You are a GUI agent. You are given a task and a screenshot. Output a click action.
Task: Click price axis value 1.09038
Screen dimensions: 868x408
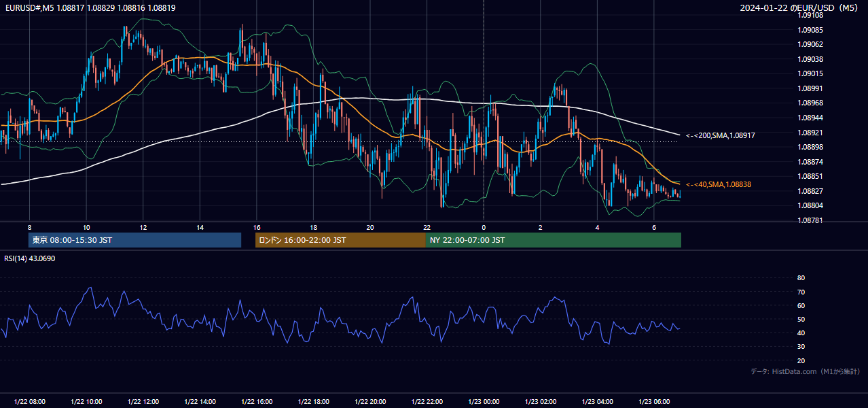[x=810, y=59]
